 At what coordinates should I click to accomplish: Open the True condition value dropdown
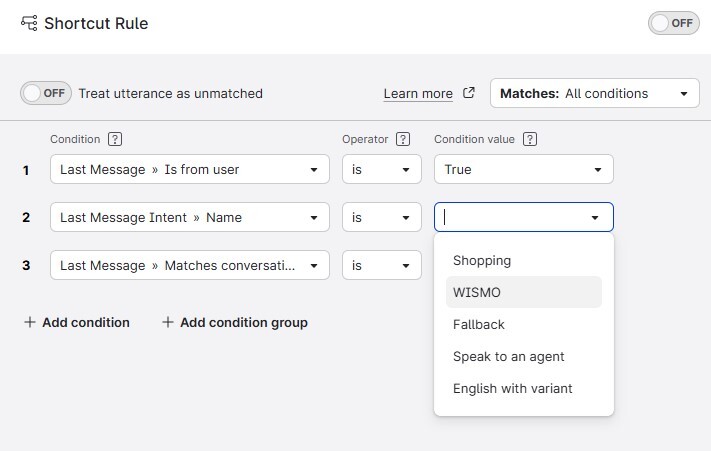pyautogui.click(x=523, y=169)
